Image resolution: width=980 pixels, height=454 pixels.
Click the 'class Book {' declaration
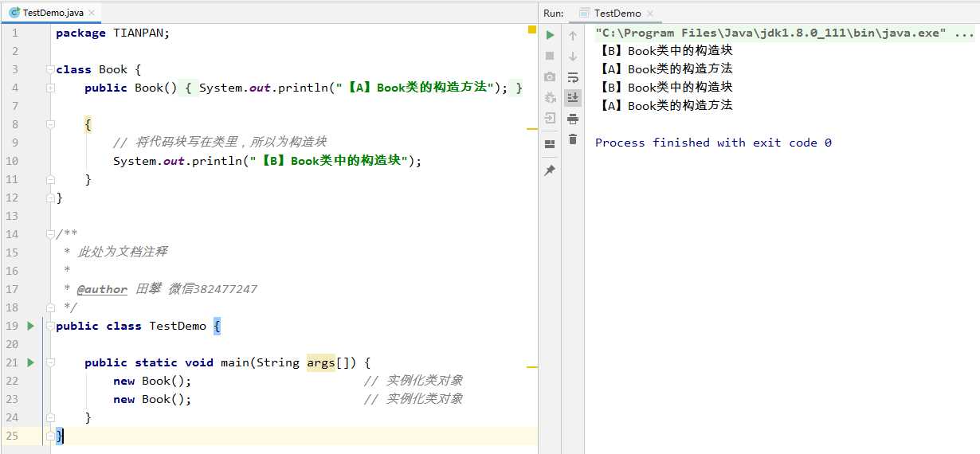click(x=99, y=69)
